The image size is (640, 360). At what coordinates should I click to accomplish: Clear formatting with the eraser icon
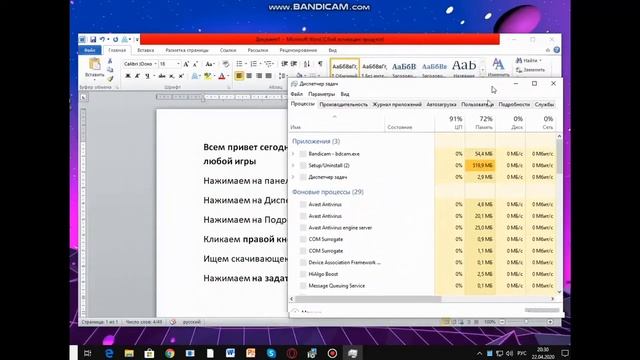point(225,64)
